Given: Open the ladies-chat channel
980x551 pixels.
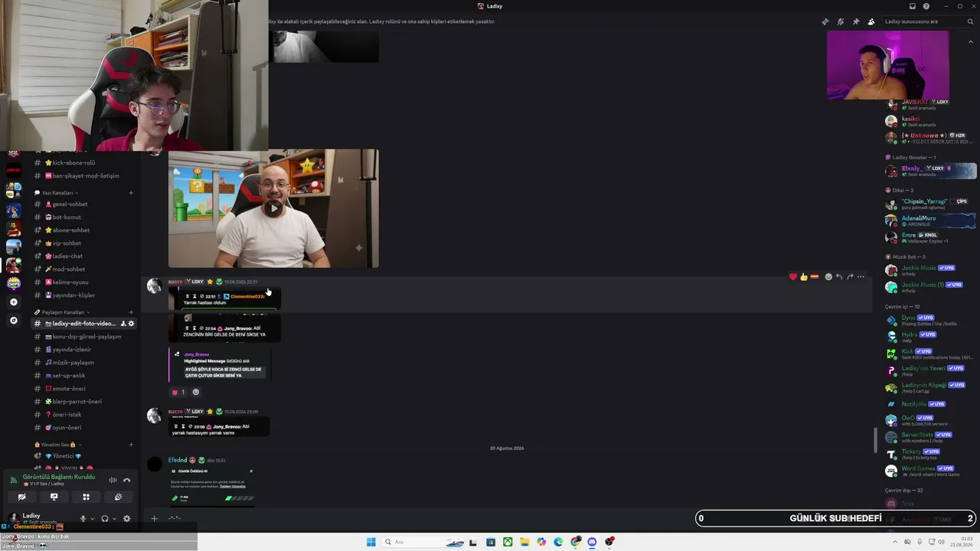Looking at the screenshot, I should coord(83,256).
